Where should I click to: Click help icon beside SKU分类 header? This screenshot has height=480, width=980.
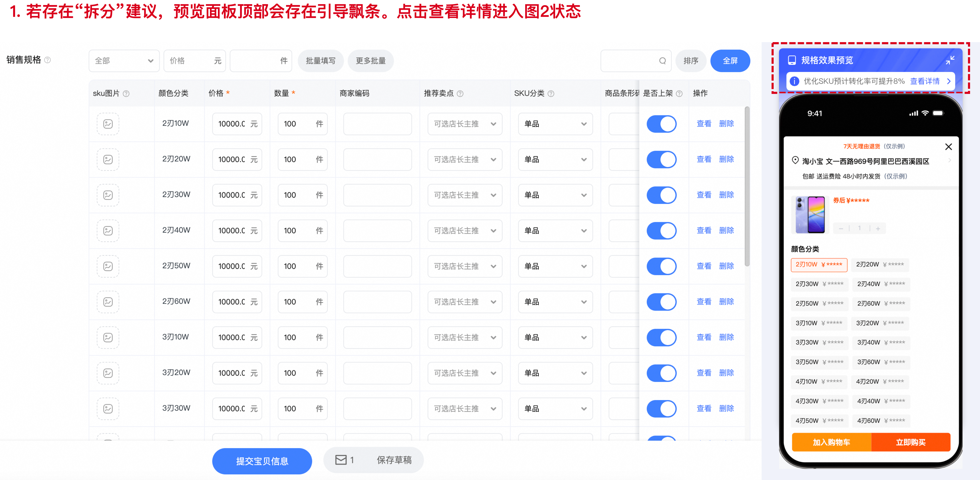point(551,94)
